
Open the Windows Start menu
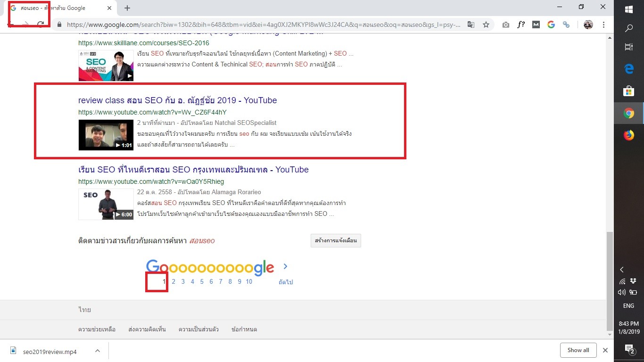pyautogui.click(x=629, y=9)
